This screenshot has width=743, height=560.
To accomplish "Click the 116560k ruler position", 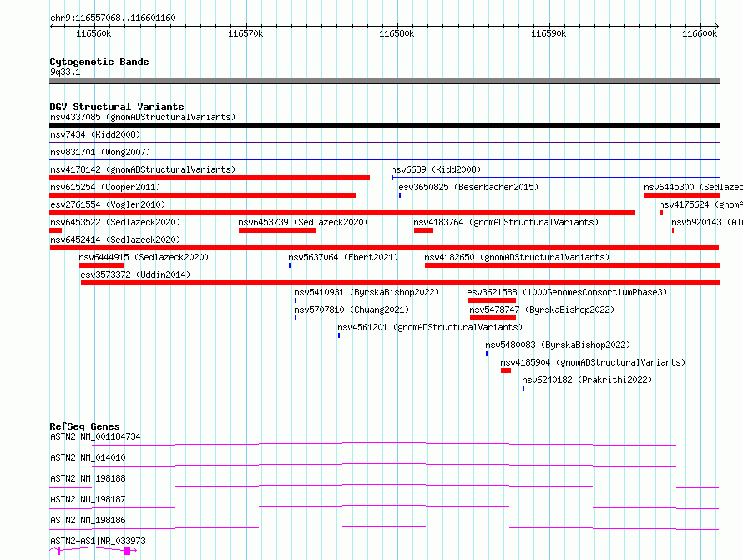I will (94, 33).
